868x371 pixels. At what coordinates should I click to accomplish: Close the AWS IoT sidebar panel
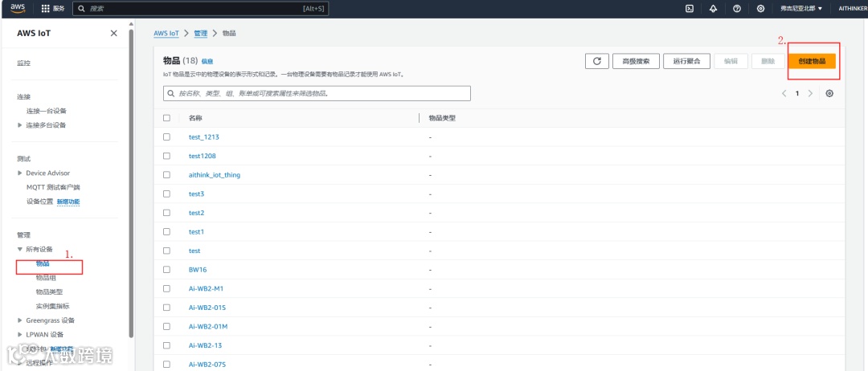click(114, 33)
